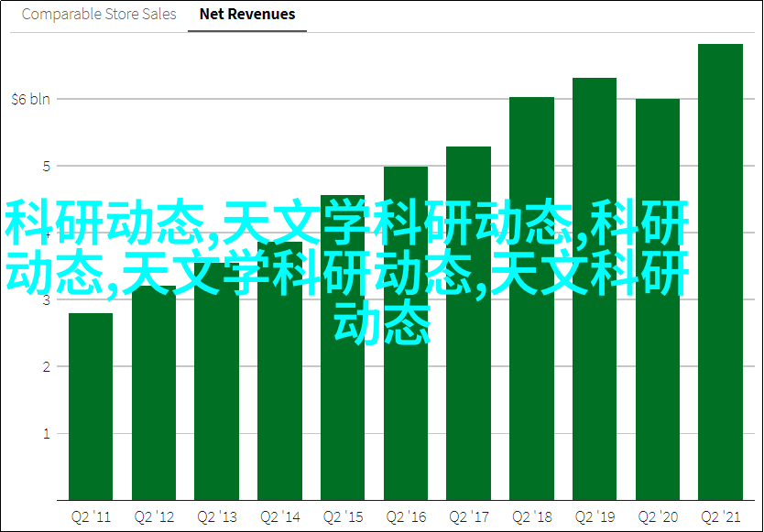Click the "5" y-axis tick label
This screenshot has width=764, height=532.
(43, 167)
